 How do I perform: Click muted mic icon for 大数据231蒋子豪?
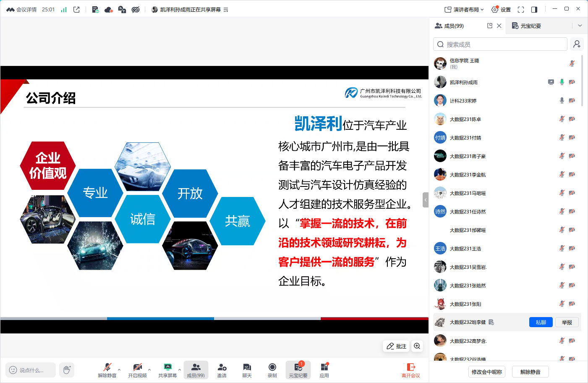click(562, 156)
